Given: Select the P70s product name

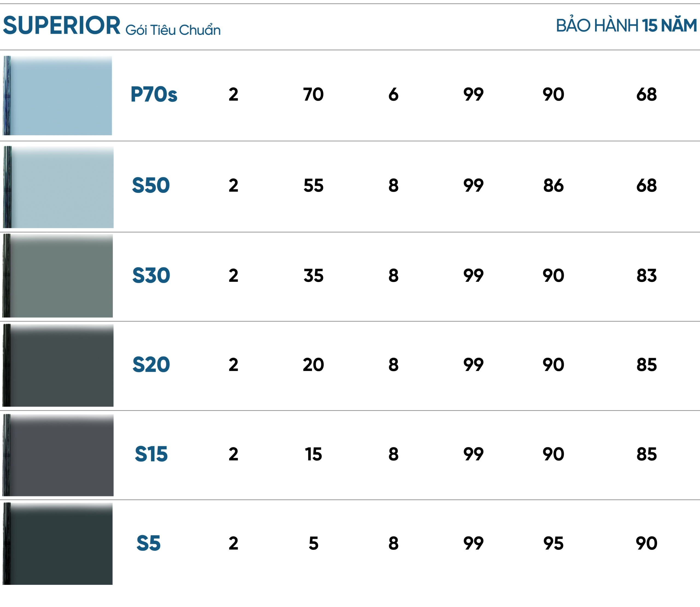Looking at the screenshot, I should pos(154,94).
